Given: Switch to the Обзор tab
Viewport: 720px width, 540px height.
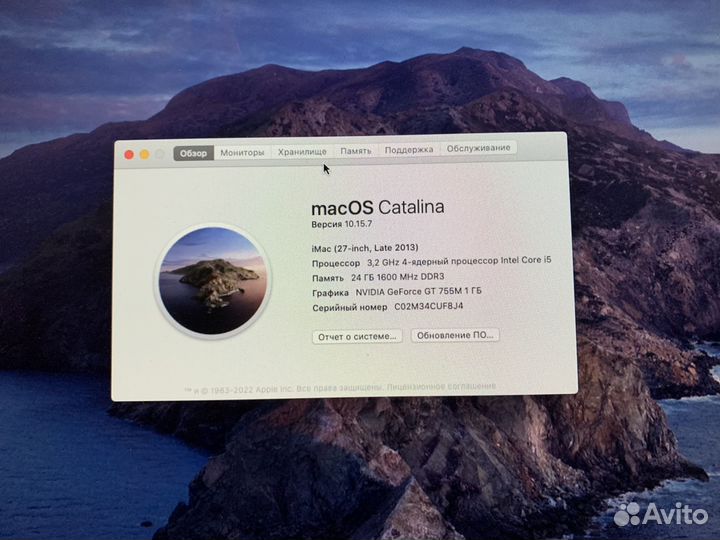Looking at the screenshot, I should tap(193, 153).
